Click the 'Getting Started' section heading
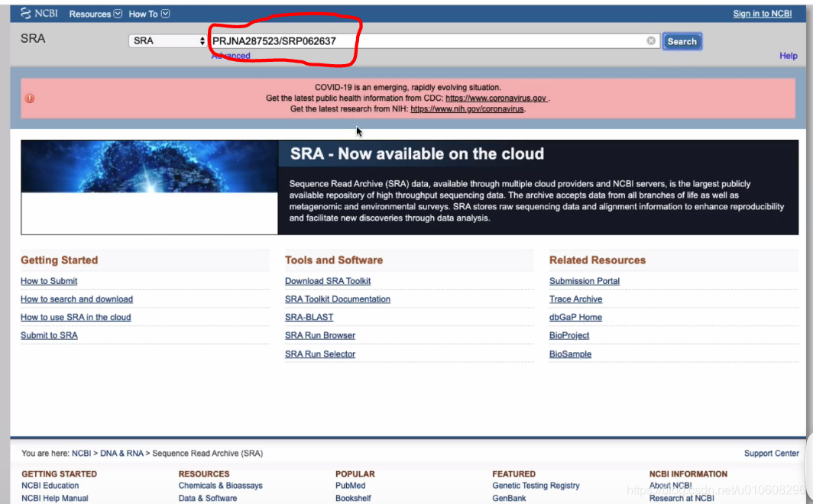Image resolution: width=813 pixels, height=504 pixels. point(59,260)
